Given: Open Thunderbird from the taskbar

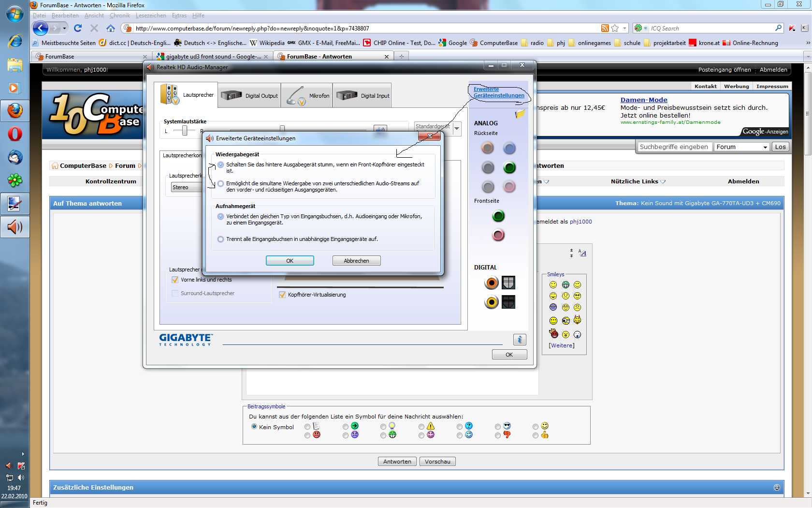Looking at the screenshot, I should coord(14,157).
